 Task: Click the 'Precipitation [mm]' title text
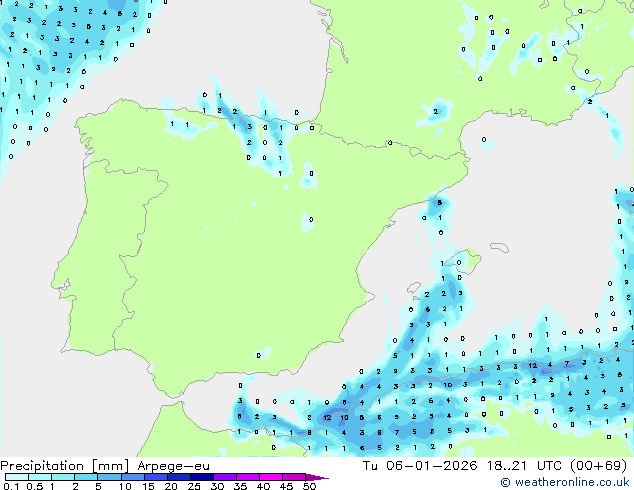tap(65, 466)
